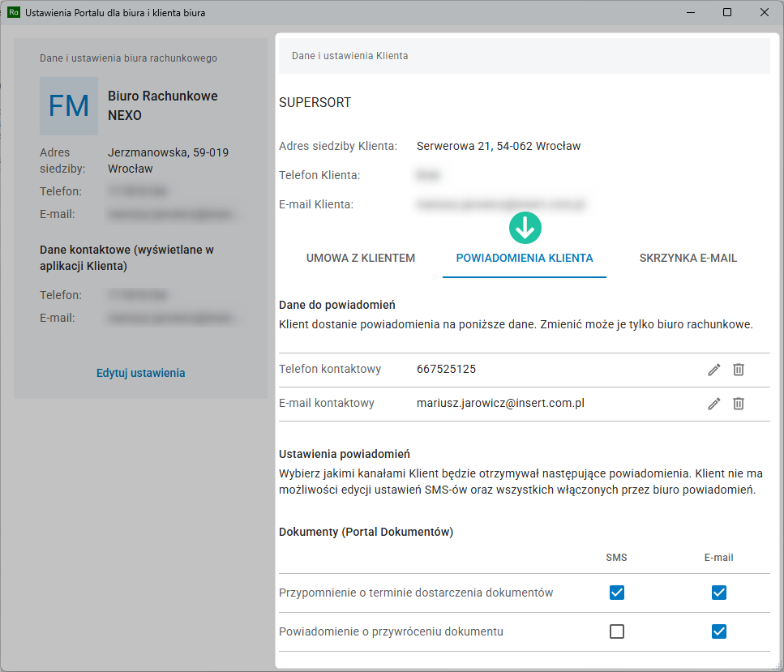Maximize the Ustawienia Portalu window
Viewport: 784px width, 672px height.
[x=727, y=12]
